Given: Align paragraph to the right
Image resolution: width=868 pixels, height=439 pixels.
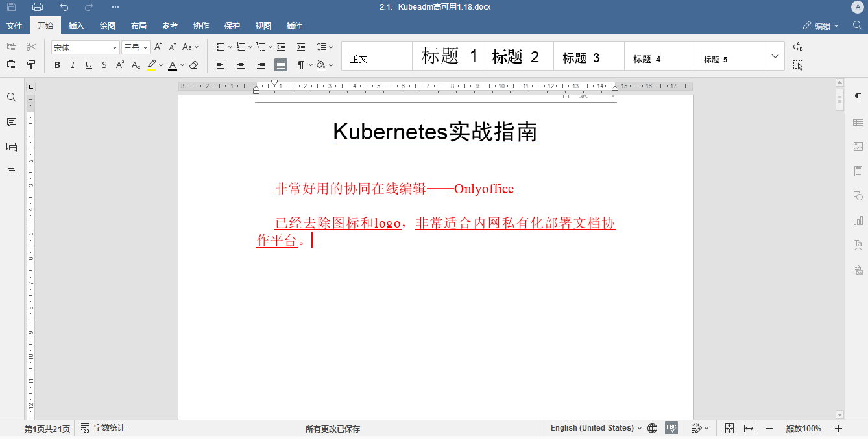Looking at the screenshot, I should pos(261,65).
